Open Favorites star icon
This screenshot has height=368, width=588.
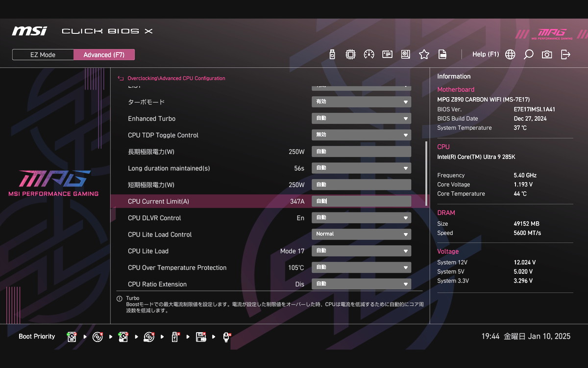[424, 54]
